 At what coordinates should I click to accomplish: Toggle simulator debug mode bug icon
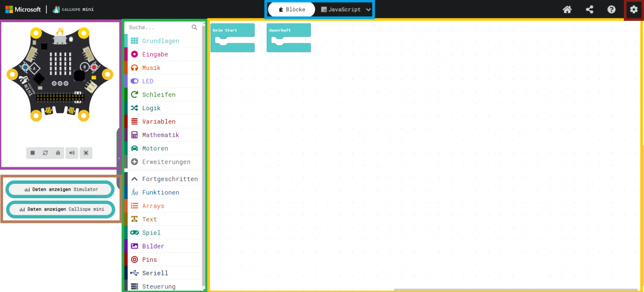point(58,153)
